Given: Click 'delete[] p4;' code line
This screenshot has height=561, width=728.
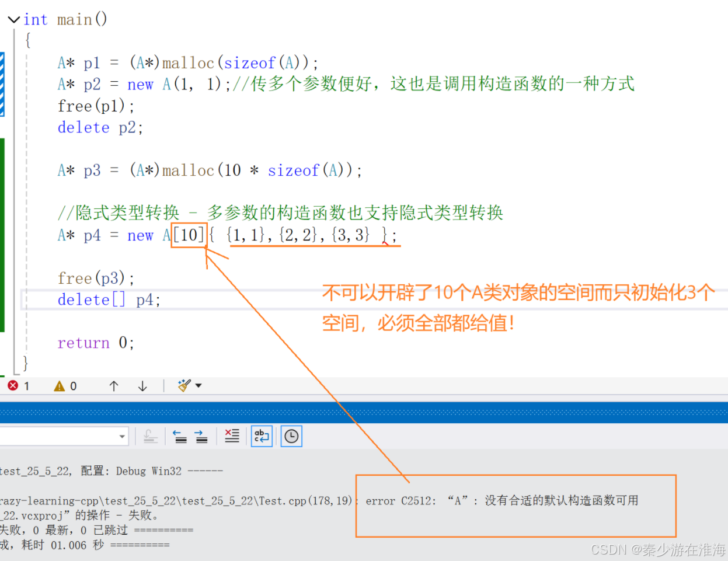Looking at the screenshot, I should pos(109,300).
